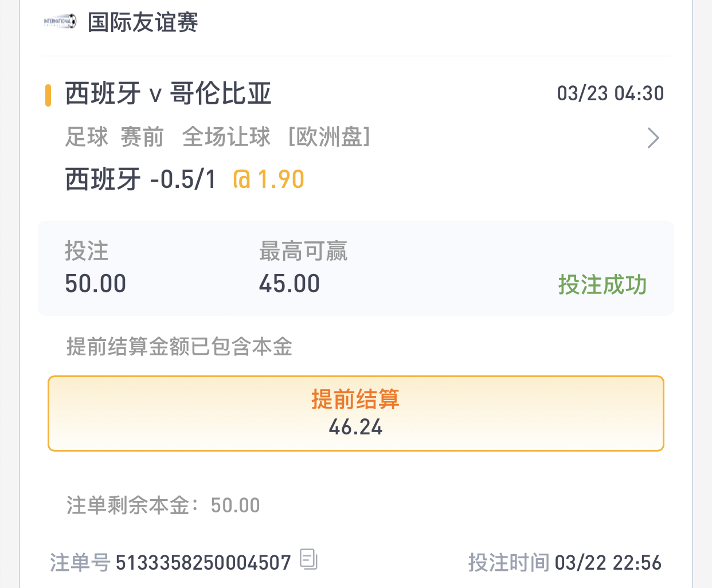The height and width of the screenshot is (588, 712).
Task: Click the 注单剩余本金 remaining principal line
Action: (x=163, y=505)
